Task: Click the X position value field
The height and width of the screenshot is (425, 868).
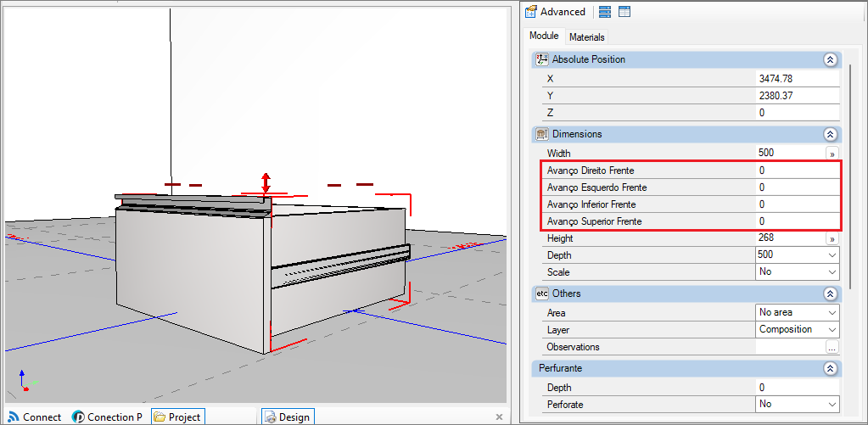Action: 797,79
